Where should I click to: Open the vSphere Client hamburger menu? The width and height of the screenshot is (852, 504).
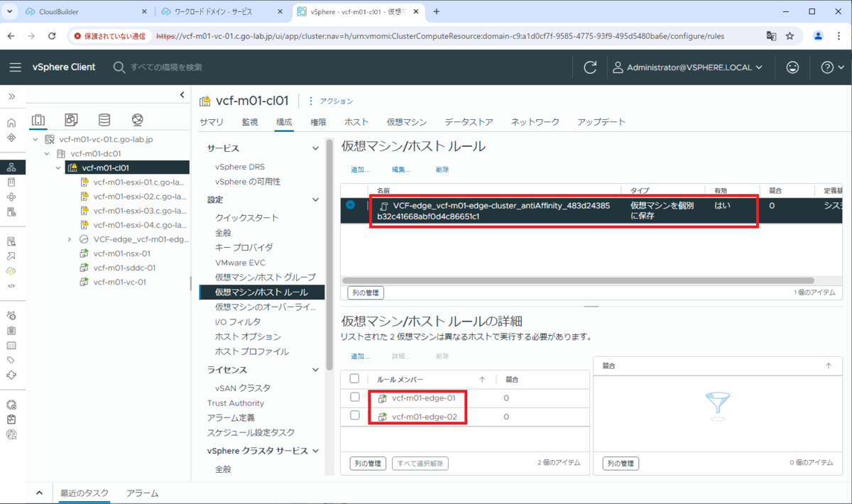pyautogui.click(x=16, y=67)
